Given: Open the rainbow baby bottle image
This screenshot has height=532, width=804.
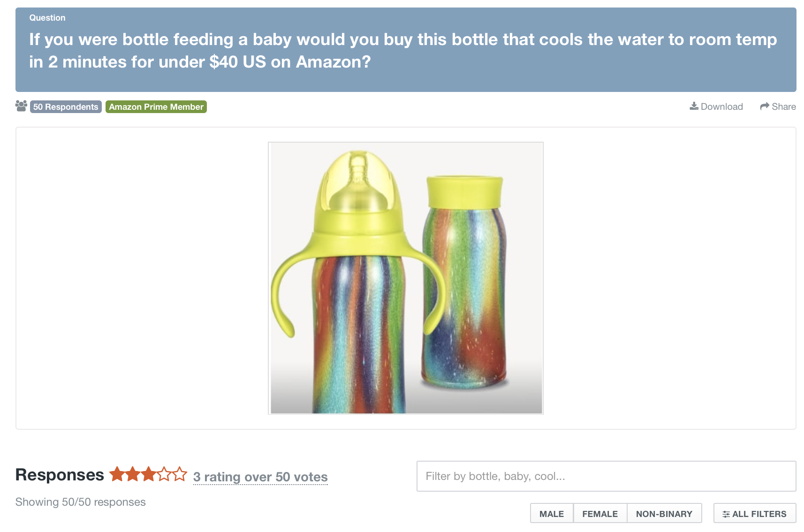Looking at the screenshot, I should pyautogui.click(x=406, y=278).
